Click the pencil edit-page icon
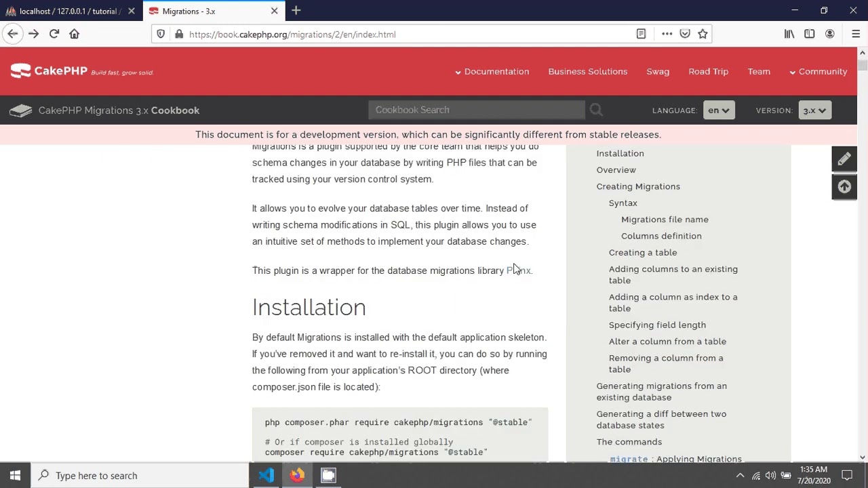The height and width of the screenshot is (488, 868). (x=844, y=159)
